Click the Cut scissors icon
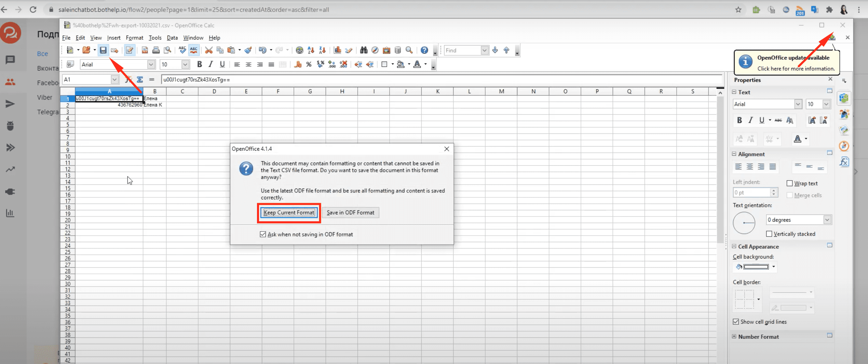 coord(208,50)
